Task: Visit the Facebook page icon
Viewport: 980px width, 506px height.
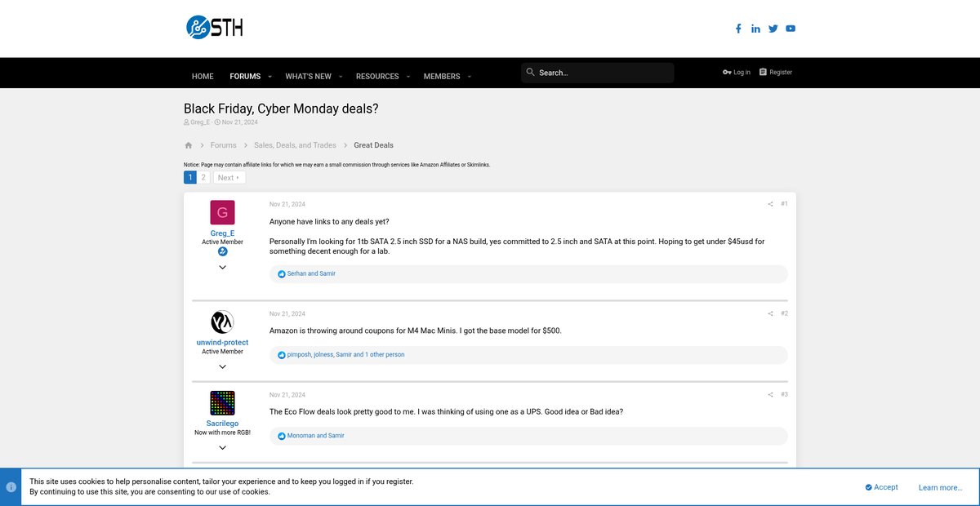Action: pyautogui.click(x=738, y=29)
